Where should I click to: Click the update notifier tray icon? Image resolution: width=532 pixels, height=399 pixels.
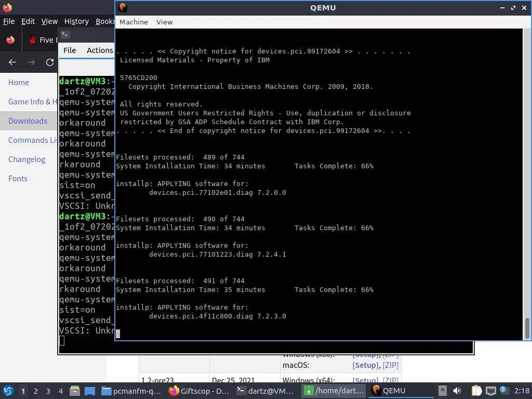tap(504, 390)
